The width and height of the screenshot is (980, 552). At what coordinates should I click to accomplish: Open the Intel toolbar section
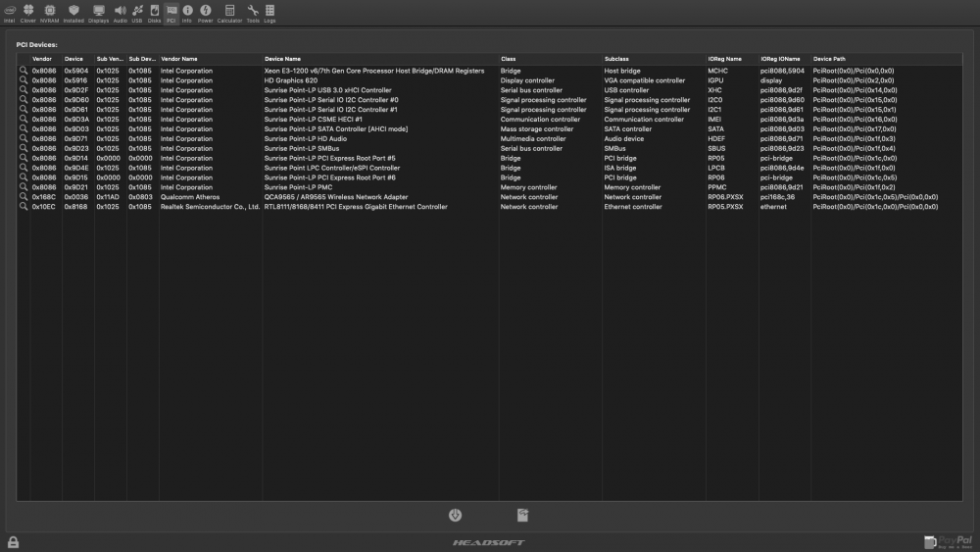pyautogui.click(x=10, y=13)
